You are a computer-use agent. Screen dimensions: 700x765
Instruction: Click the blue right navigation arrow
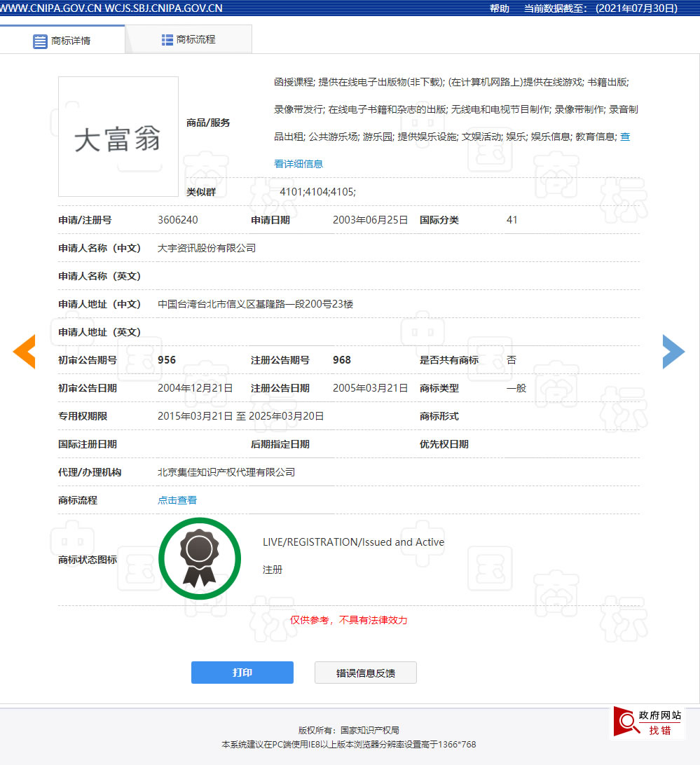click(x=673, y=352)
